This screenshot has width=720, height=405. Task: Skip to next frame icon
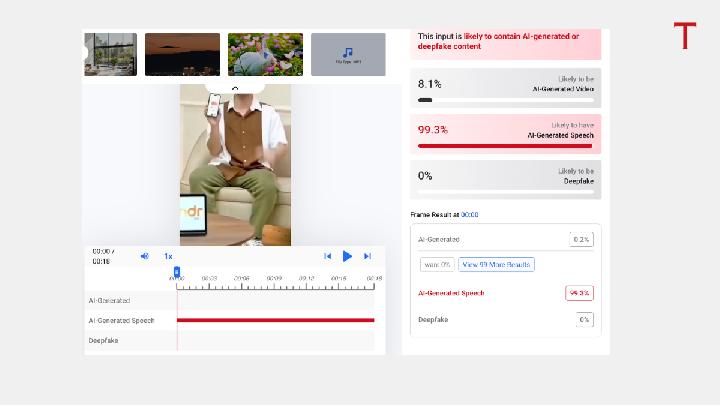[x=367, y=256]
